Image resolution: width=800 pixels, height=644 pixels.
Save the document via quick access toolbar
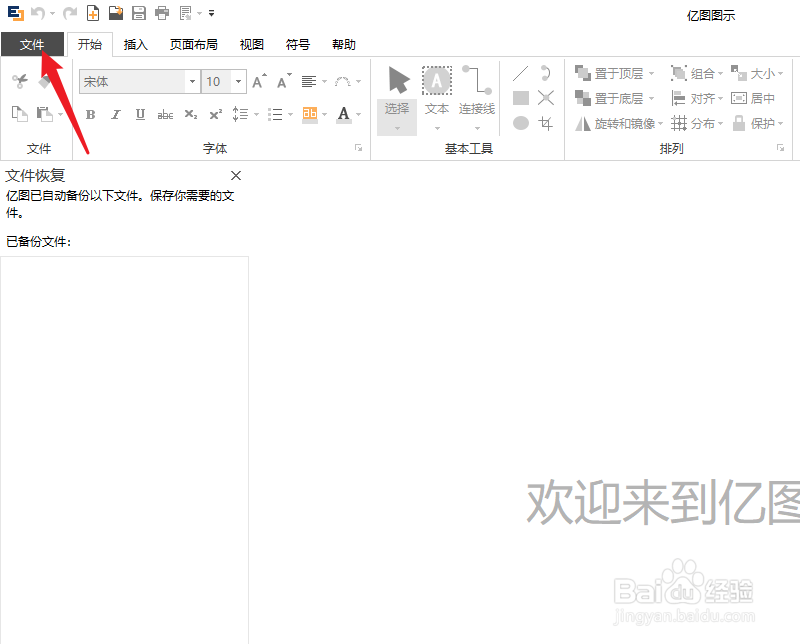tap(138, 13)
